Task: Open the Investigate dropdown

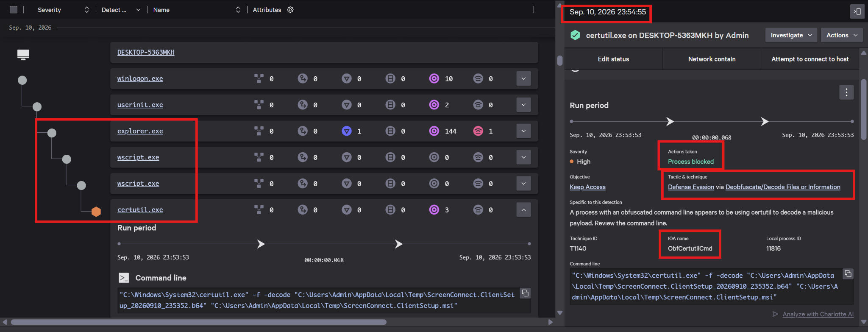Action: (x=791, y=35)
